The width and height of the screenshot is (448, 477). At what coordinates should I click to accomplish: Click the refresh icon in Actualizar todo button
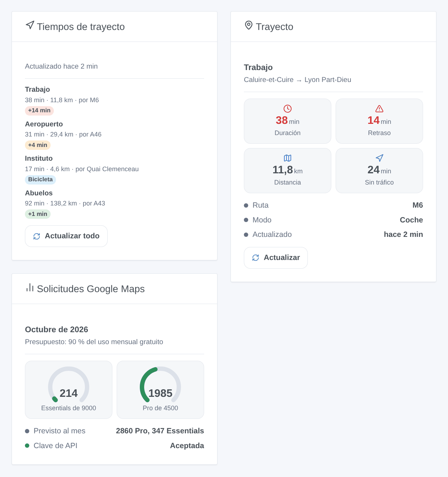tap(36, 236)
